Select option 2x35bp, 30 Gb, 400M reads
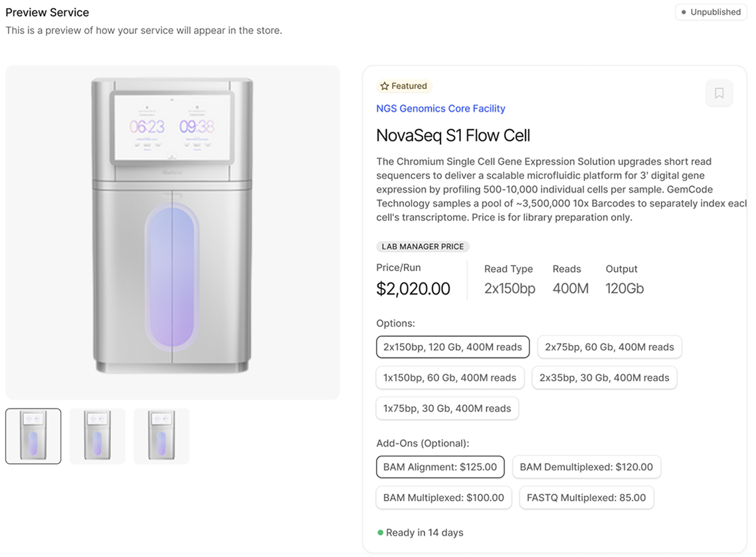Image resolution: width=756 pixels, height=557 pixels. pos(604,378)
